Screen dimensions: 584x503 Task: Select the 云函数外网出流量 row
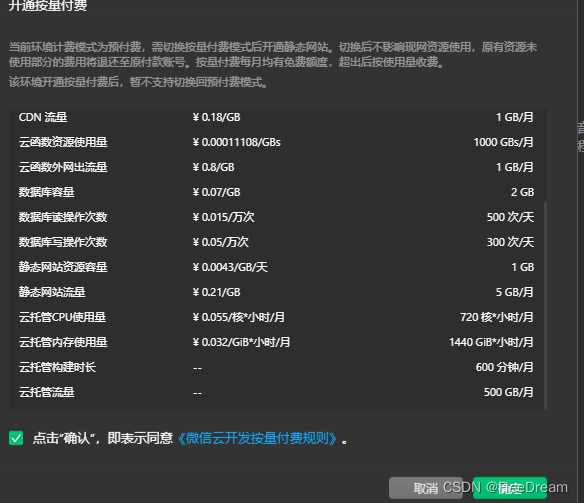click(x=276, y=167)
